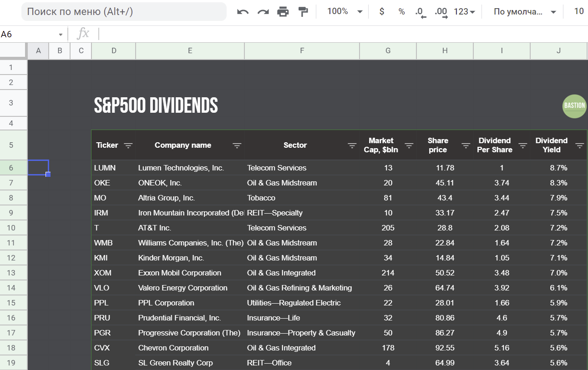Screen dimensions: 588x370
Task: Click the menu search field
Action: (x=124, y=12)
